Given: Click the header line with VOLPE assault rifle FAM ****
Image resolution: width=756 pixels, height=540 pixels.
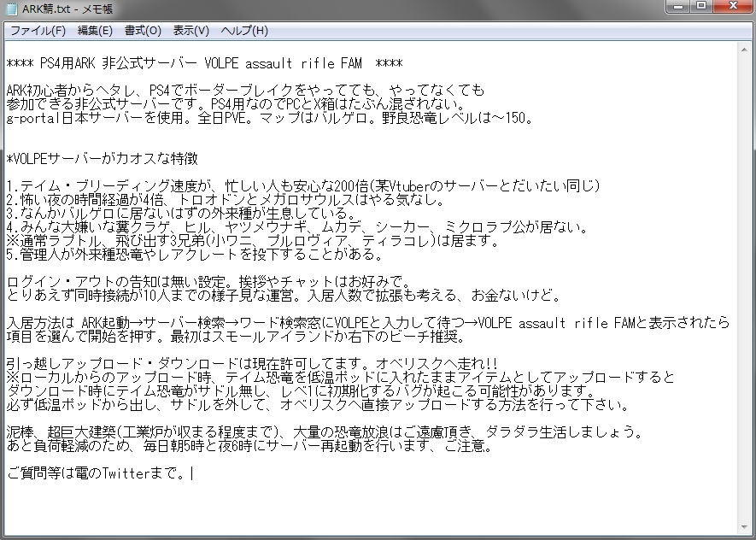Looking at the screenshot, I should tap(204, 63).
